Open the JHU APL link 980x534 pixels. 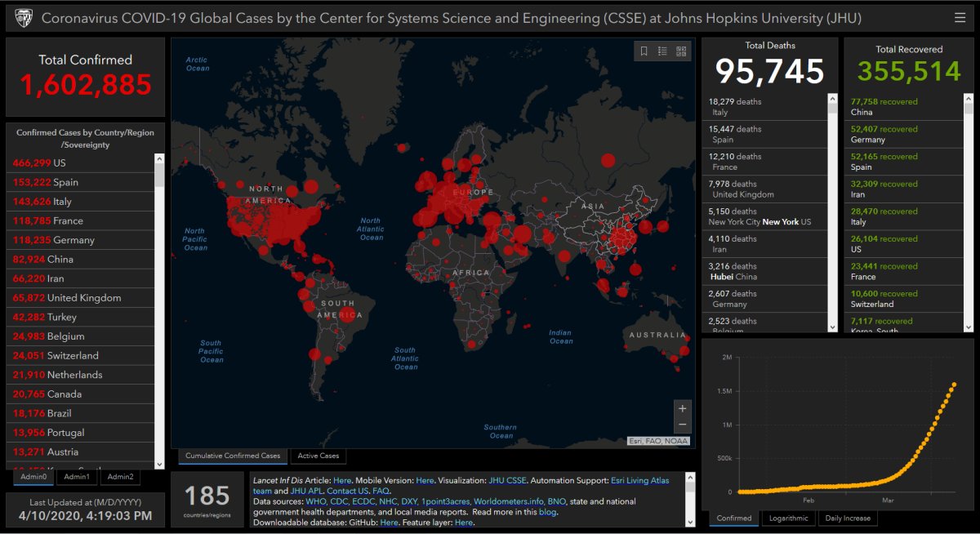click(x=306, y=491)
